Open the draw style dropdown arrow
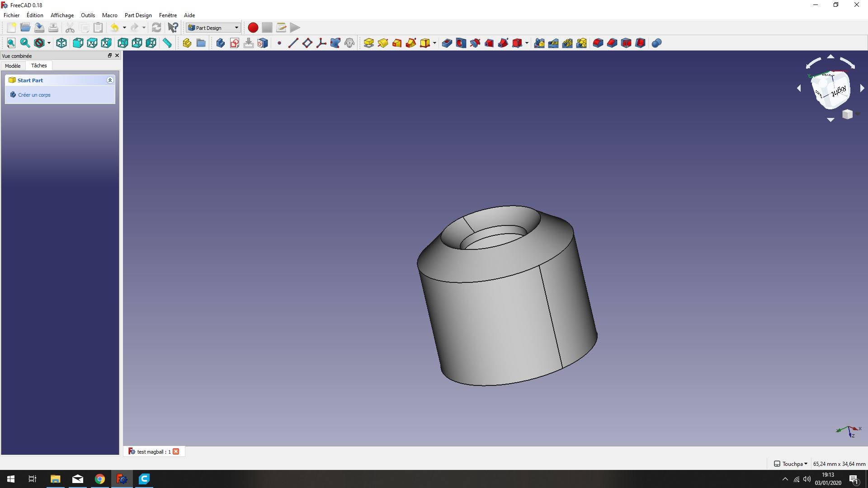 [49, 43]
